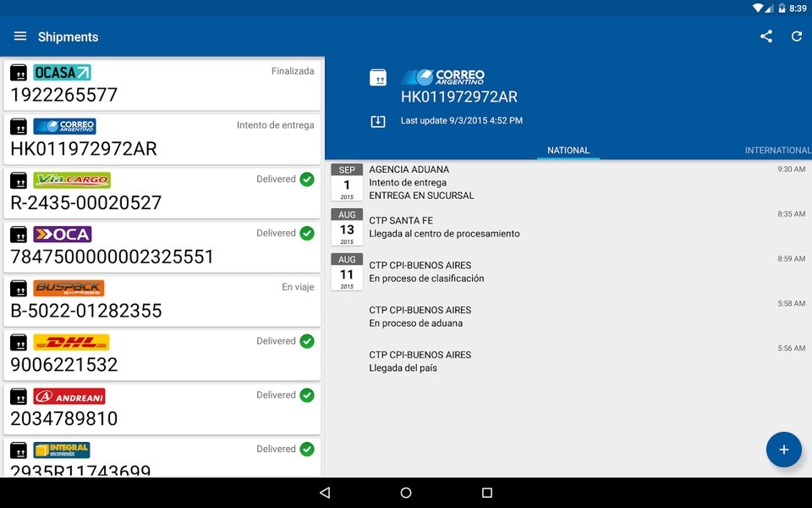Viewport: 812px width, 508px height.
Task: Tap the Integral encomiendas carrier logo
Action: click(62, 450)
